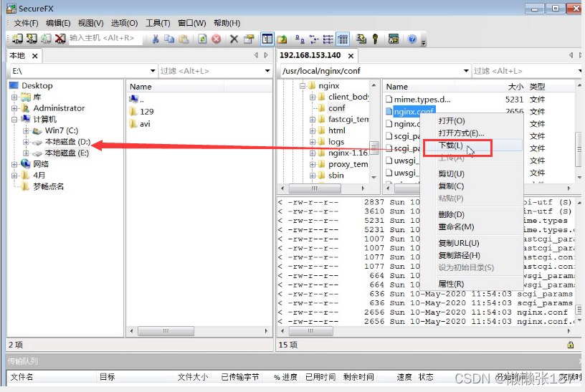This screenshot has width=585, height=392.
Task: Open the 窗口(W) menu
Action: tap(191, 23)
